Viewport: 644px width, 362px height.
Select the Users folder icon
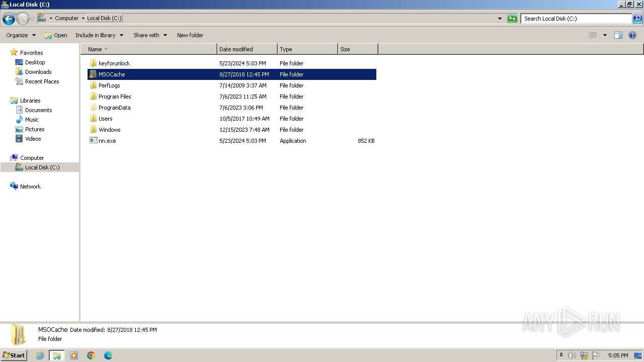click(x=93, y=119)
